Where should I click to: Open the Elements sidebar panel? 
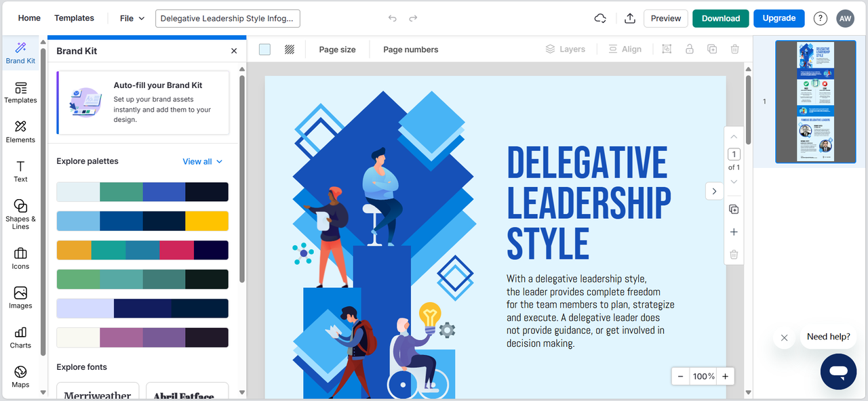point(20,132)
